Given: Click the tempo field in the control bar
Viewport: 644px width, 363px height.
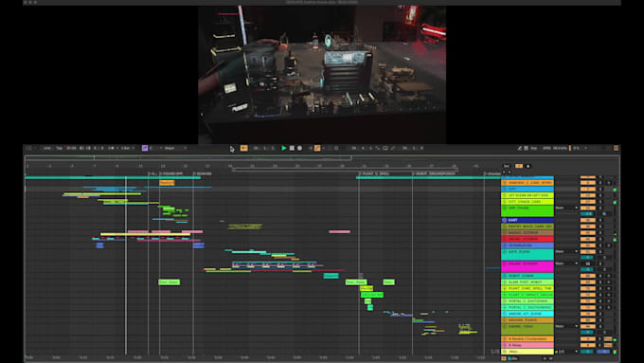Looking at the screenshot, I should click(71, 148).
